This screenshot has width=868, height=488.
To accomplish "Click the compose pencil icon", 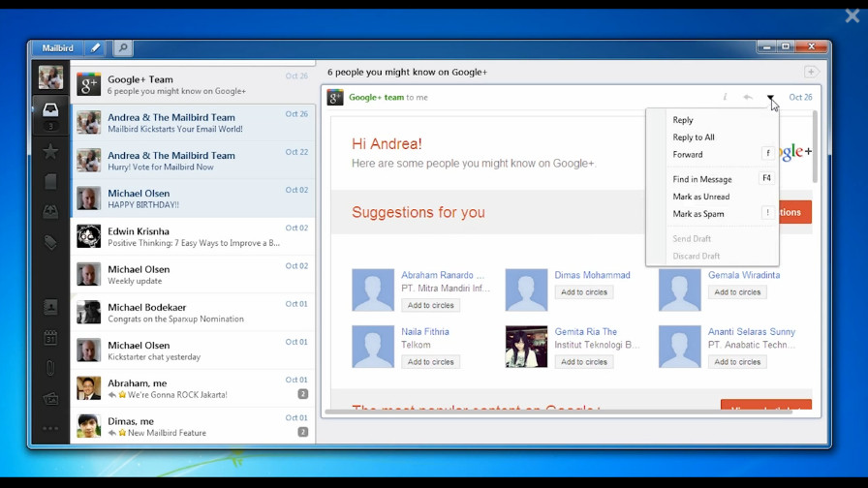I will click(95, 47).
